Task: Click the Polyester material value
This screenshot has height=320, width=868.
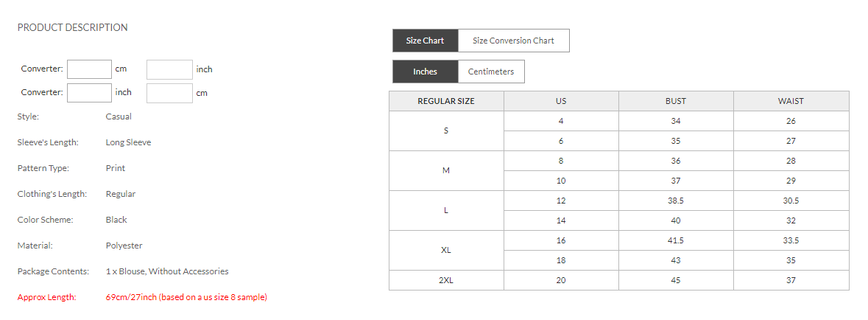Action: tap(124, 246)
